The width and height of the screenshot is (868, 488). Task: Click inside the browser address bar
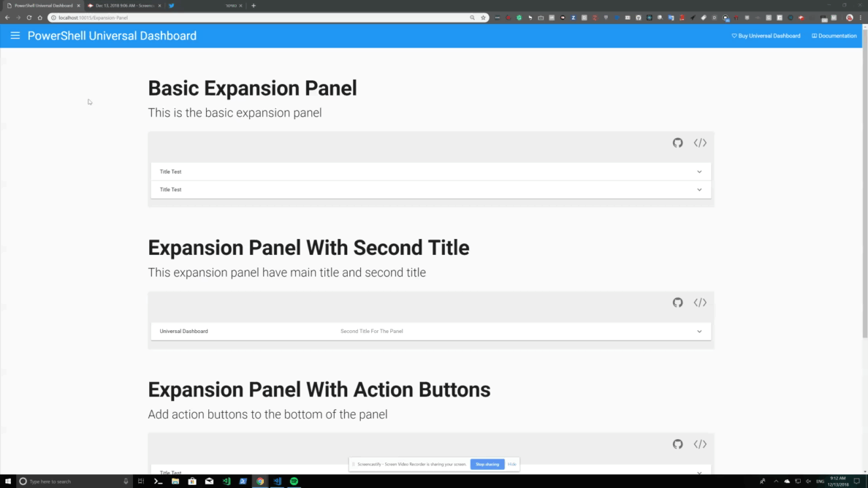[x=219, y=18]
